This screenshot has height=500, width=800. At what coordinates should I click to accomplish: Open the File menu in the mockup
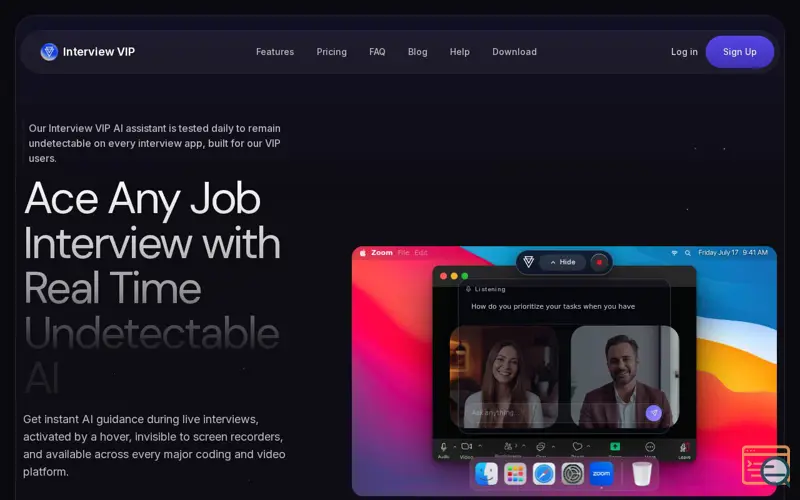[x=403, y=253]
